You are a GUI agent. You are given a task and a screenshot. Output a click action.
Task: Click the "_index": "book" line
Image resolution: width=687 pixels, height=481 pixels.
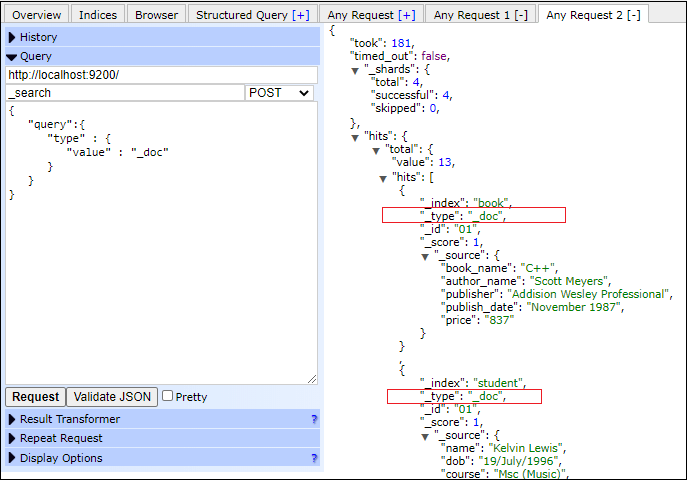pyautogui.click(x=466, y=203)
